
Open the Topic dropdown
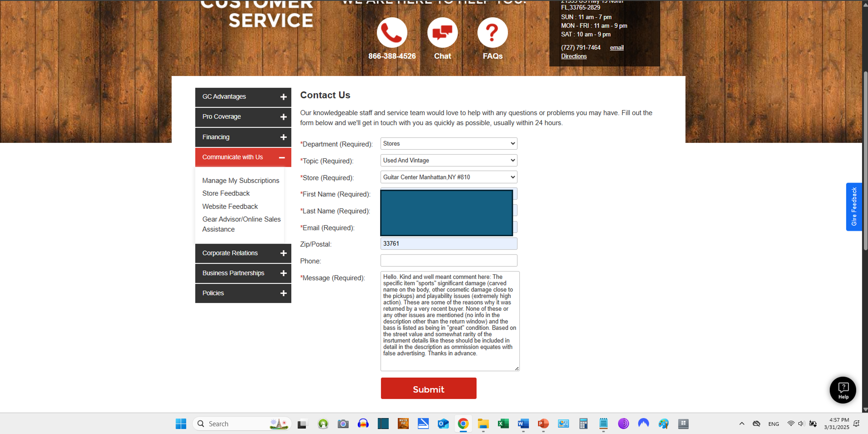pos(449,160)
